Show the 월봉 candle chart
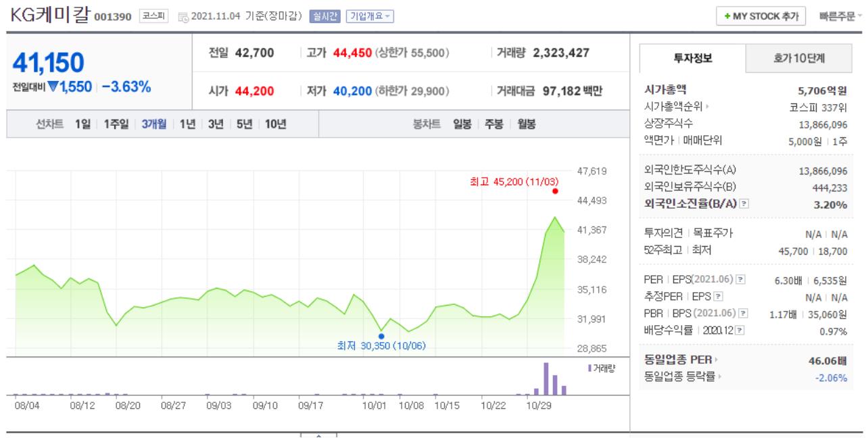The width and height of the screenshot is (868, 438). [527, 124]
